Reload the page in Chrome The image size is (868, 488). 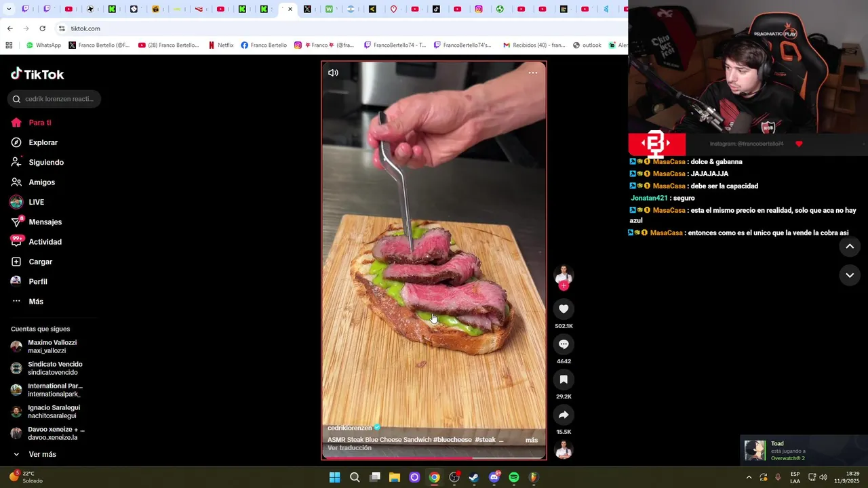coord(42,28)
